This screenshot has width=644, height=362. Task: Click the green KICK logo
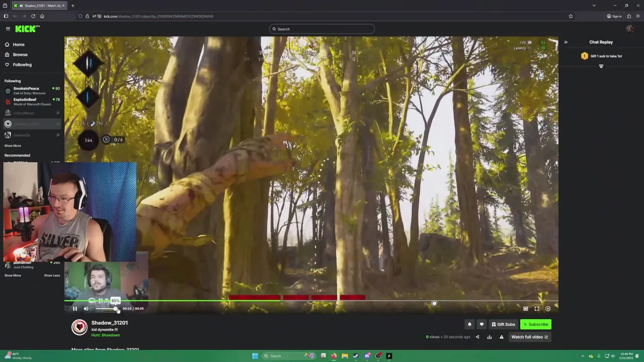pyautogui.click(x=27, y=29)
